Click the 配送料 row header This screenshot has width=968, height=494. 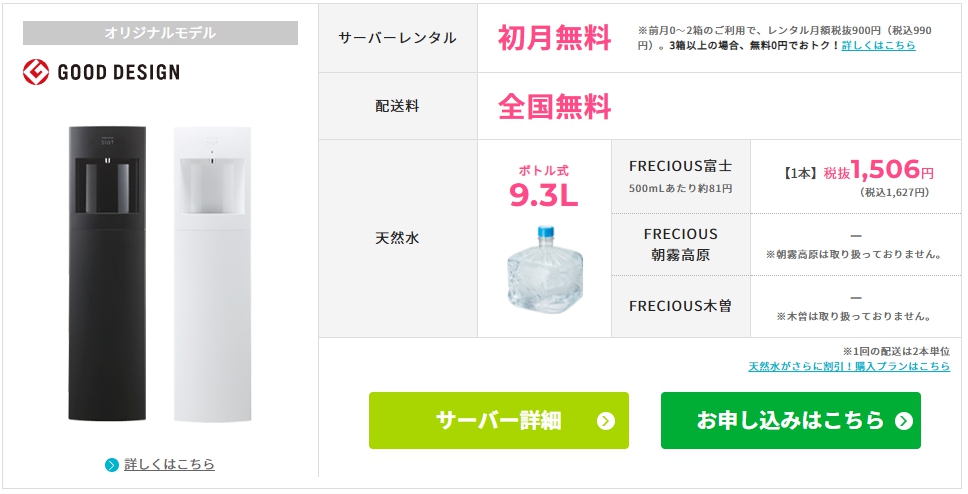[x=398, y=106]
